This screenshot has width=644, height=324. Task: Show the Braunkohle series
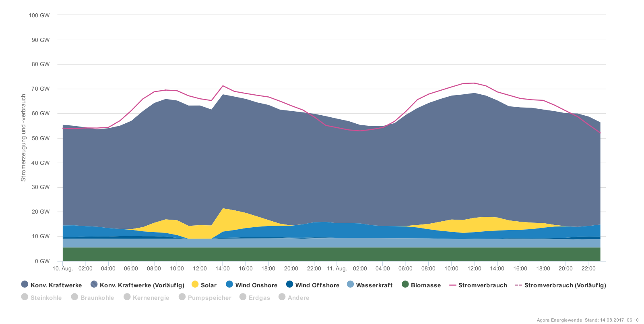(93, 297)
